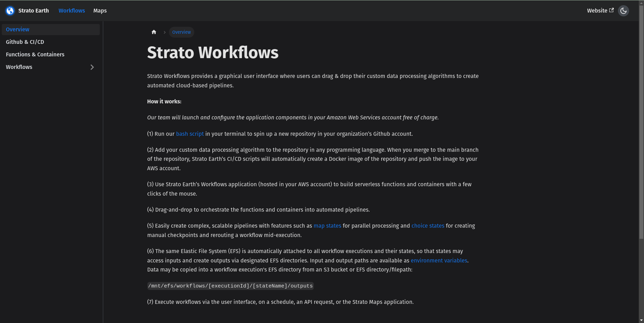644x323 pixels.
Task: Open the home breadcrumb icon
Action: pos(154,32)
